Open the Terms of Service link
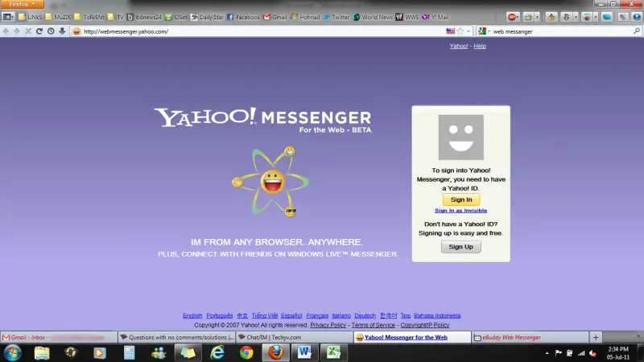This screenshot has height=362, width=644. click(373, 325)
